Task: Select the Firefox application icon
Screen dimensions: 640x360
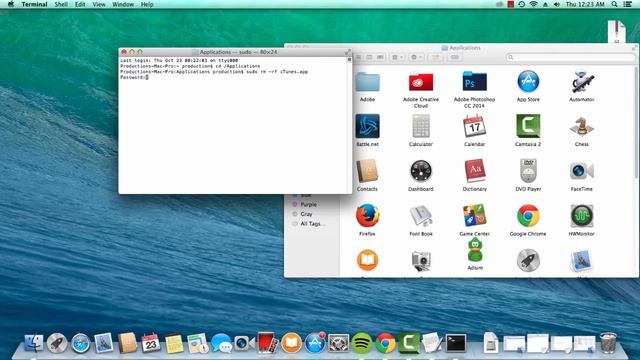Action: [367, 216]
